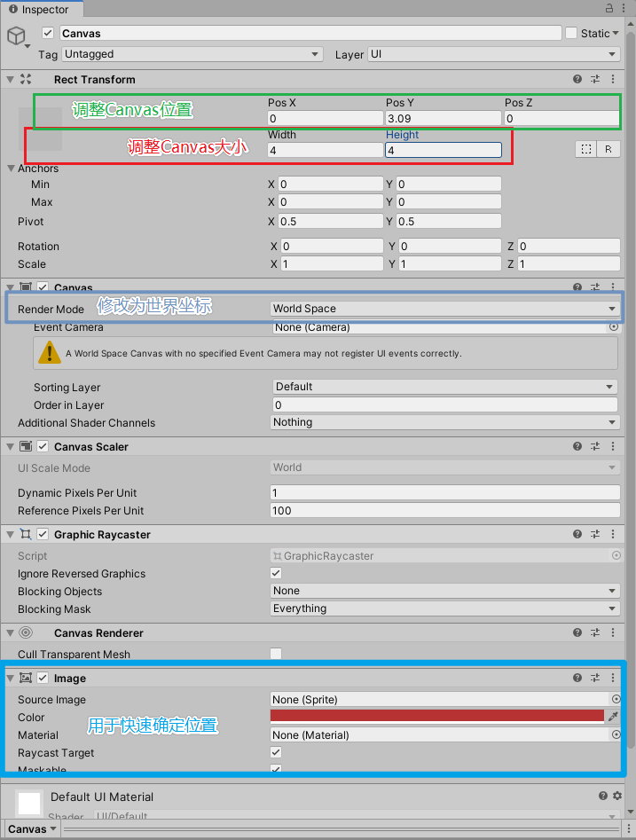Click the Pos Y input field

coord(444,118)
